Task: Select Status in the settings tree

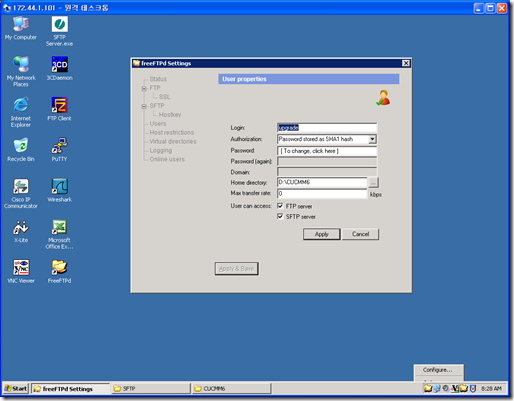Action: point(158,79)
